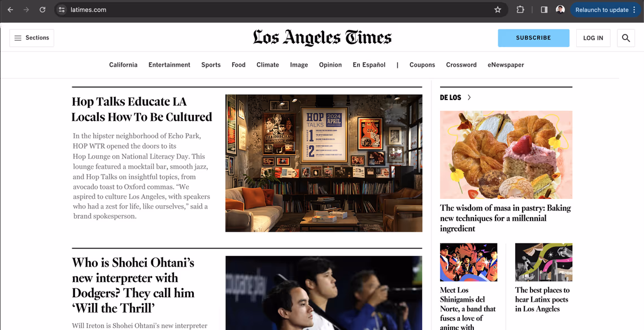Open best places to hear Latinx poets
Image resolution: width=644 pixels, height=330 pixels.
click(542, 299)
